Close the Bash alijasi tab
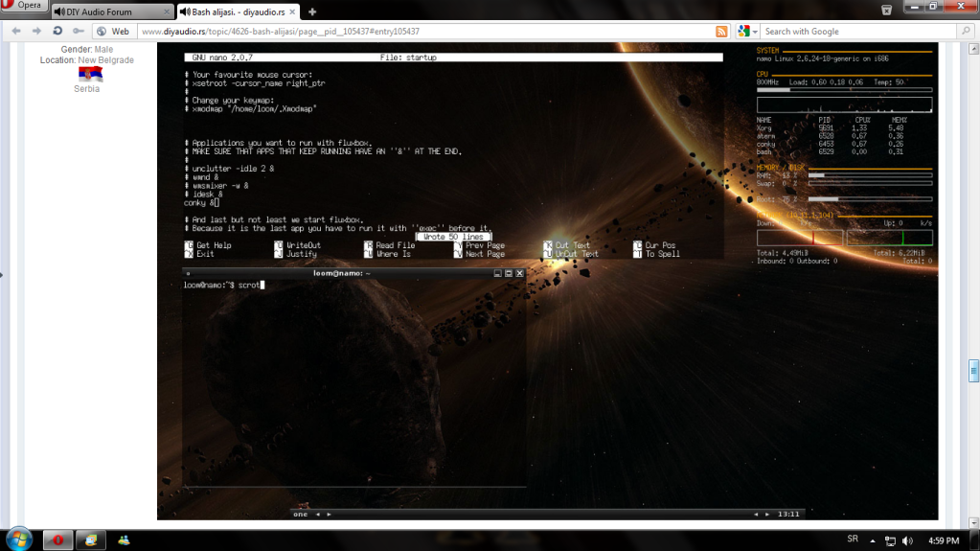Viewport: 980px width, 551px height. pyautogui.click(x=294, y=11)
